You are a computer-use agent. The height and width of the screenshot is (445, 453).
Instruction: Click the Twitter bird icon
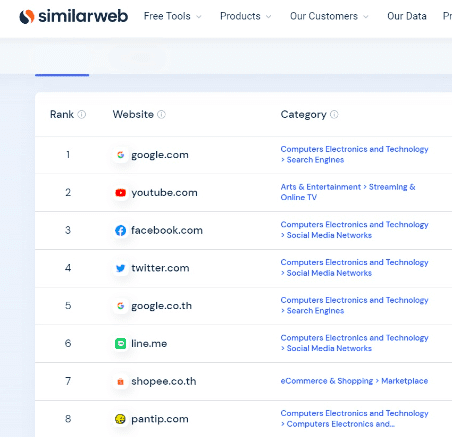(120, 268)
